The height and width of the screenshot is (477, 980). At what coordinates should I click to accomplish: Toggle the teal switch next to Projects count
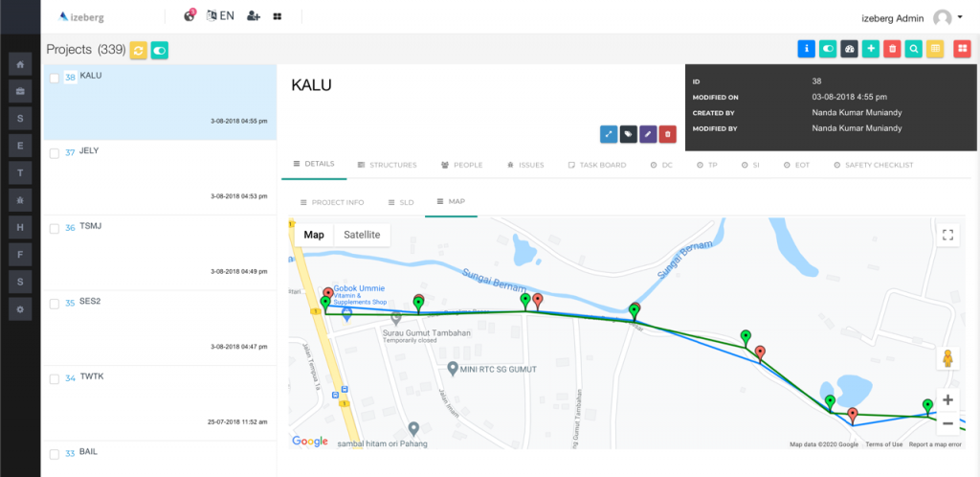coord(159,50)
